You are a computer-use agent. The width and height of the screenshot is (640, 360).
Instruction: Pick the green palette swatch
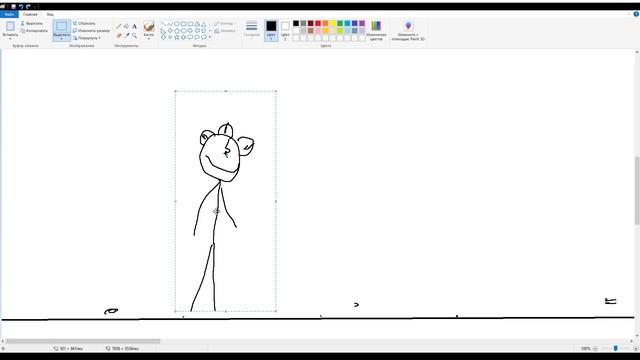(x=340, y=24)
